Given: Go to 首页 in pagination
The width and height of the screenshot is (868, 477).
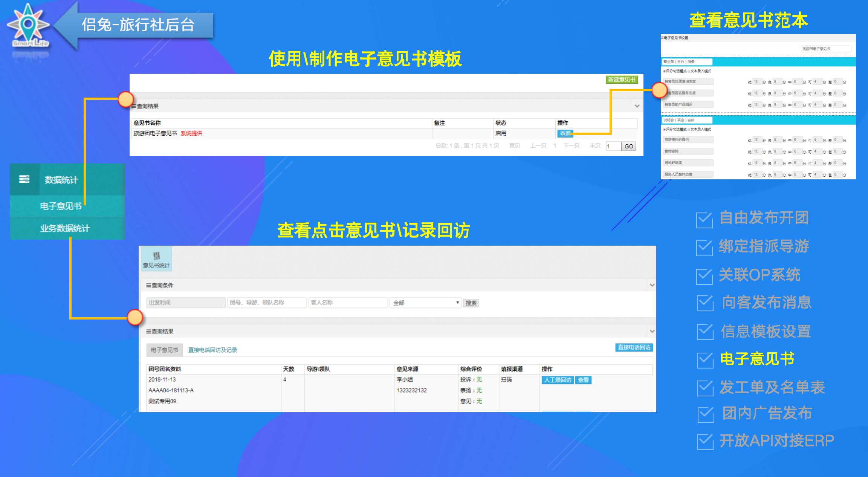Looking at the screenshot, I should click(515, 145).
